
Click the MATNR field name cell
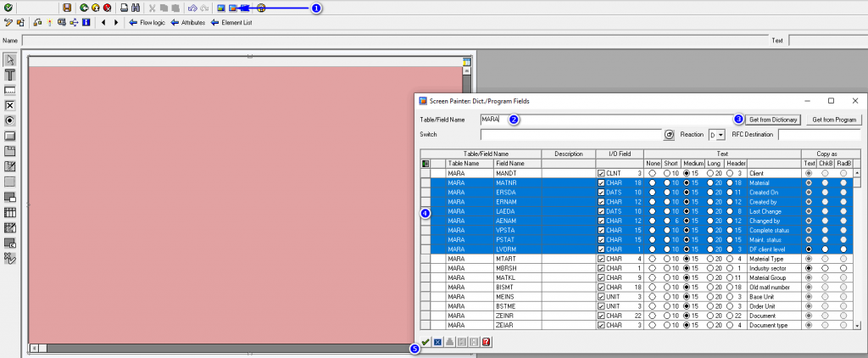(x=518, y=183)
